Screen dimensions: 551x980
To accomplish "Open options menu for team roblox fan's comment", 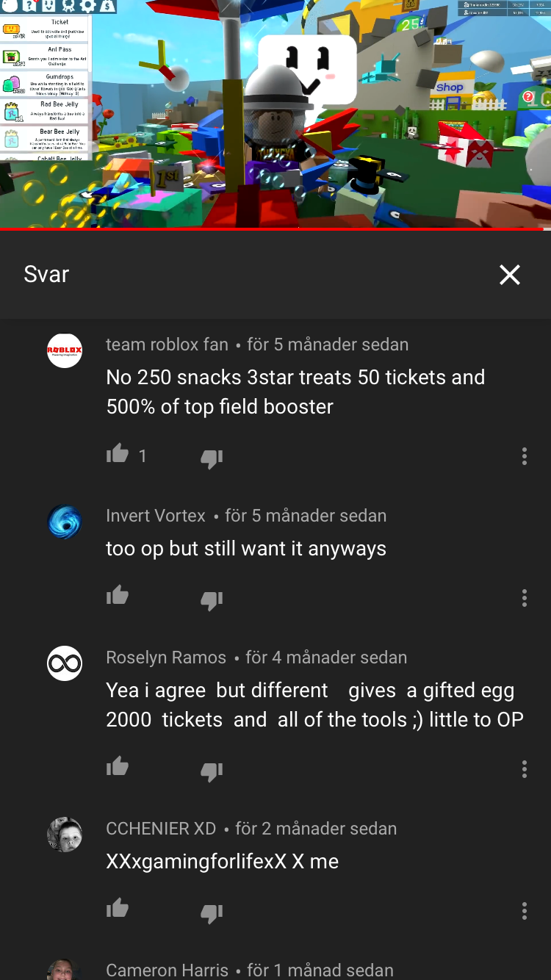I will (x=524, y=456).
